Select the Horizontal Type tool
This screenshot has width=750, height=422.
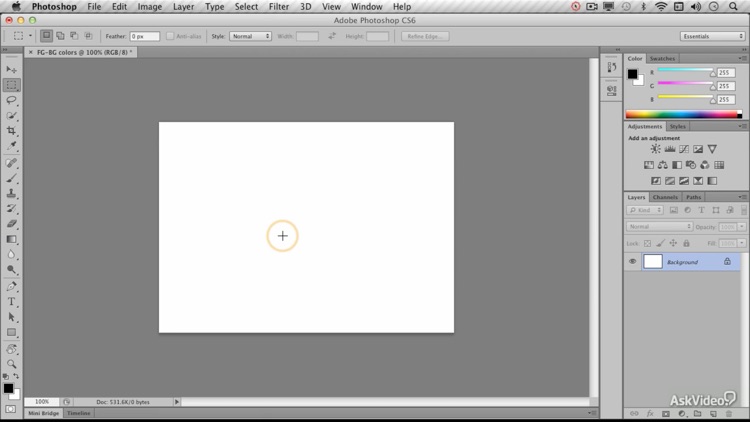pyautogui.click(x=11, y=302)
